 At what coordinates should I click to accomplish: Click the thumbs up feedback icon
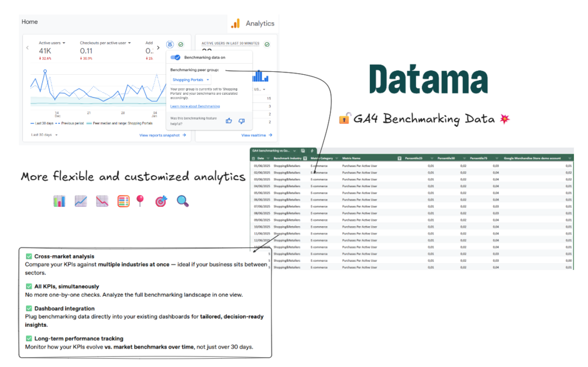(229, 121)
